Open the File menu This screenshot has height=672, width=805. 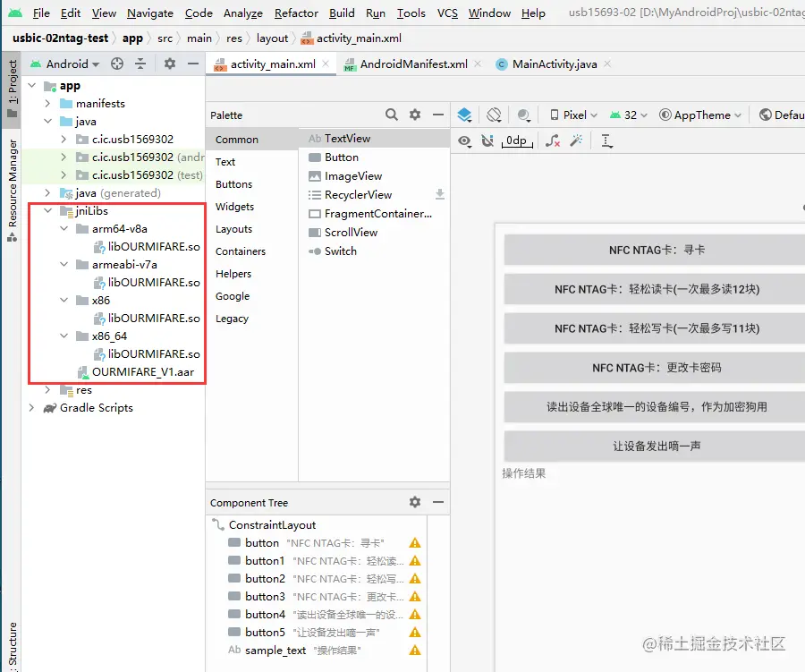click(41, 13)
